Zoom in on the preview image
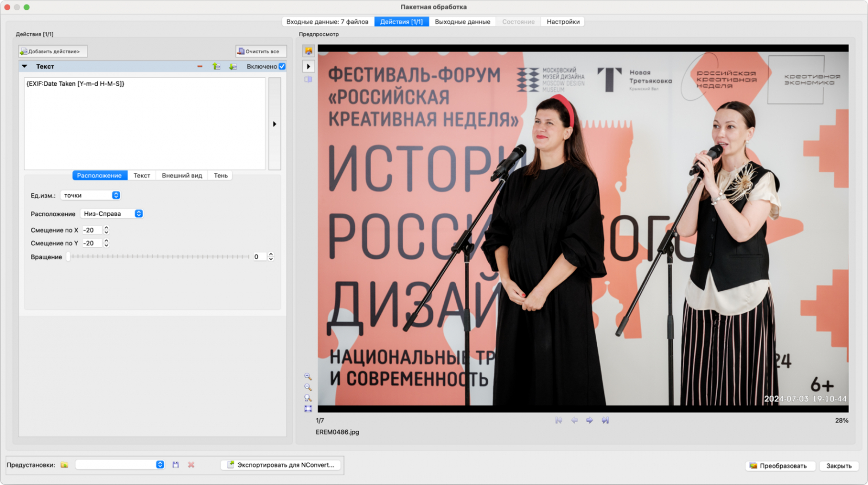This screenshot has width=868, height=485. (x=308, y=376)
